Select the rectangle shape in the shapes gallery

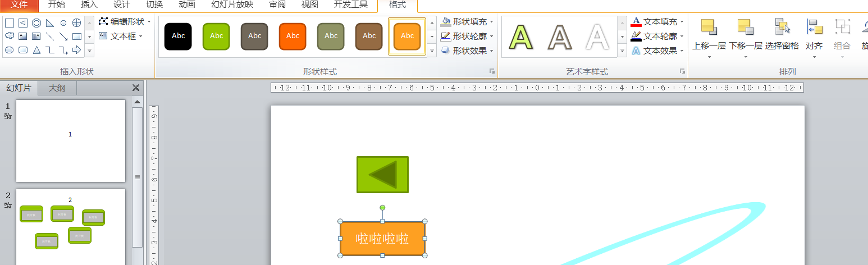pos(10,23)
